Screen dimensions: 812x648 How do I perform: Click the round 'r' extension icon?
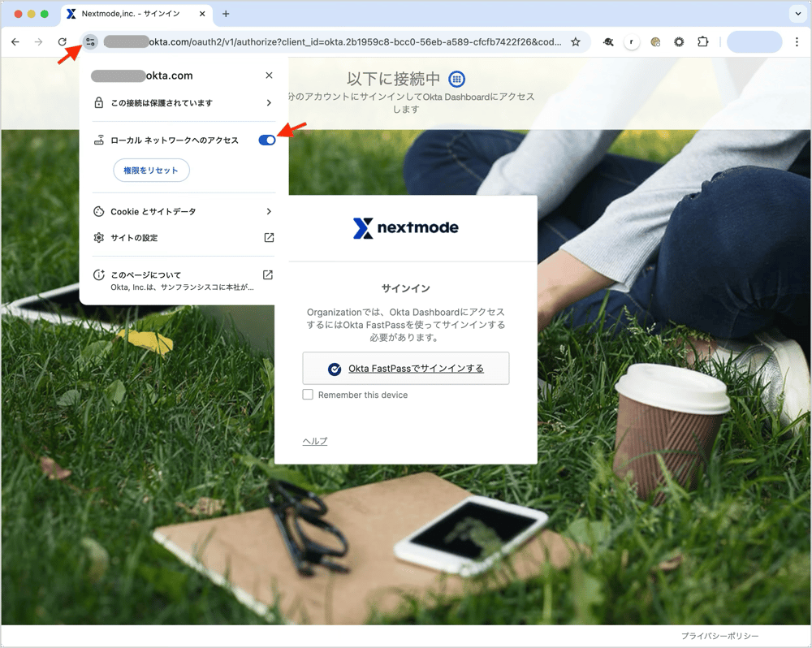click(x=631, y=42)
